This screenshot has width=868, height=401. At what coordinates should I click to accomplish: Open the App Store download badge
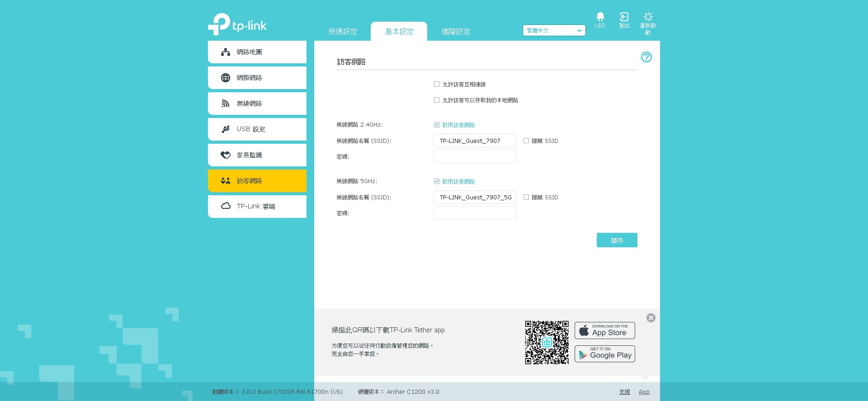(x=604, y=330)
